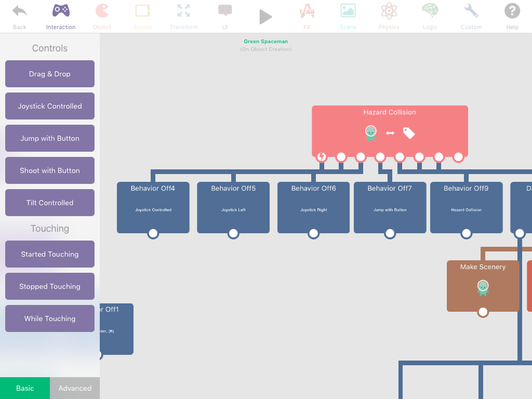Open the UI speech bubble icon
532x399 pixels.
tap(225, 11)
